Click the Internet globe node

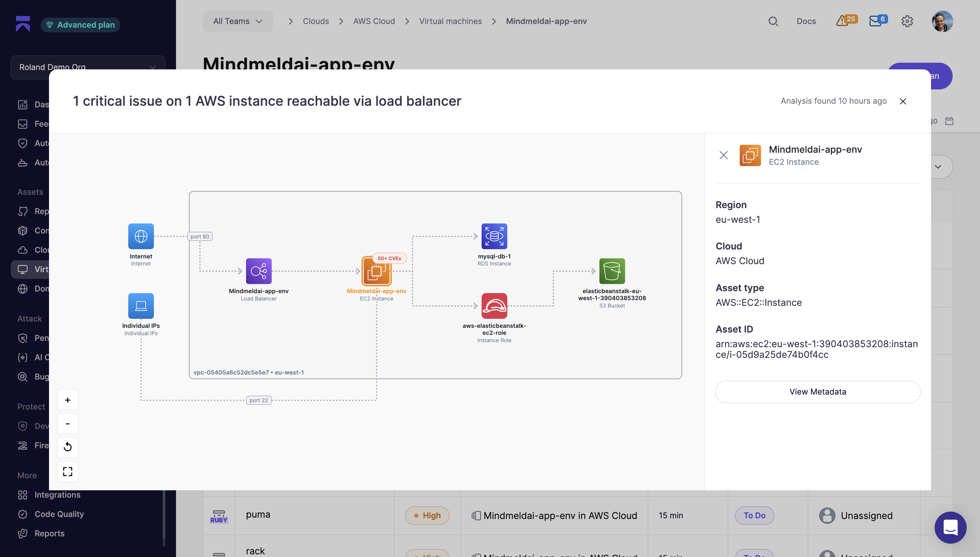point(141,236)
